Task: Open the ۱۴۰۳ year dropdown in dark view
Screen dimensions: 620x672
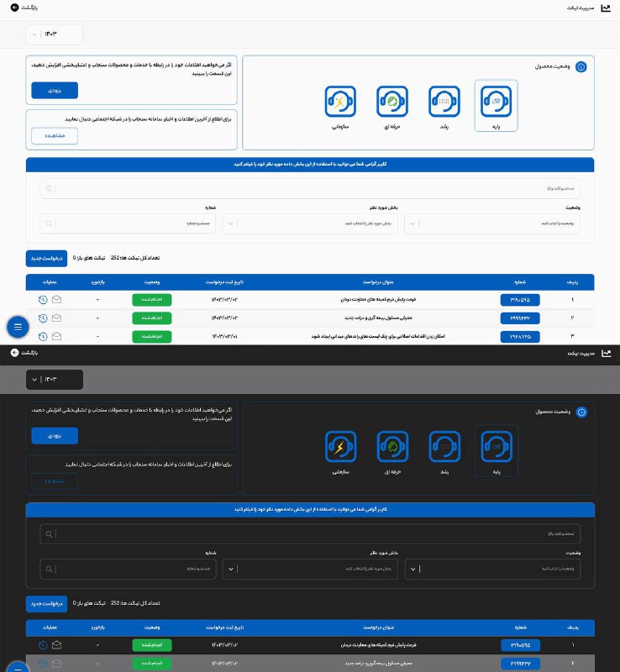Action: pos(55,380)
